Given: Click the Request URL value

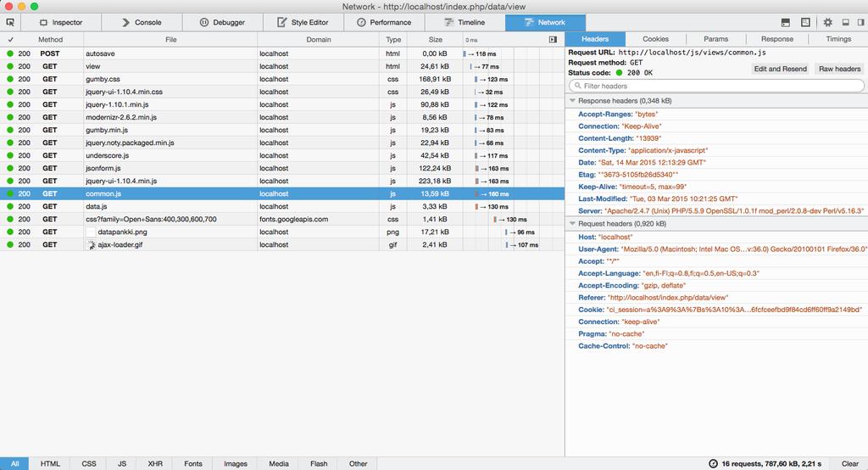Looking at the screenshot, I should click(692, 52).
